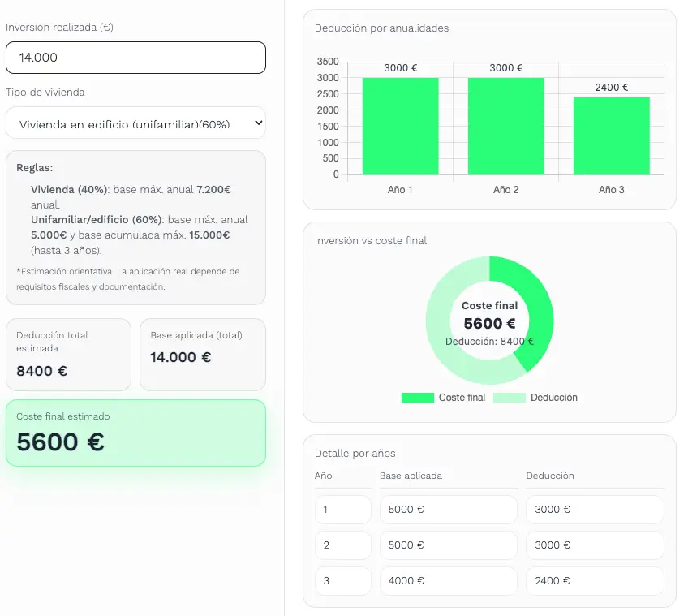Viewport: 688px width, 616px height.
Task: Select the Año 3 bar showing 2400 €
Action: [x=611, y=136]
